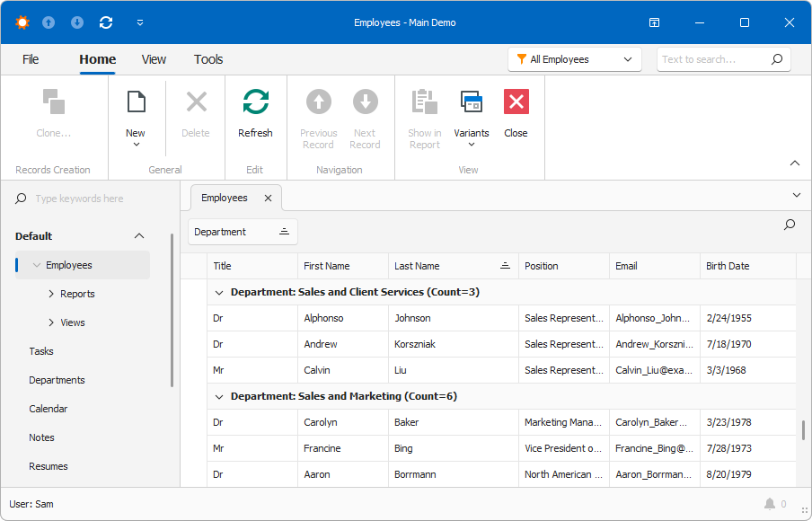
Task: Expand the New button dropdown arrow
Action: coord(136,144)
